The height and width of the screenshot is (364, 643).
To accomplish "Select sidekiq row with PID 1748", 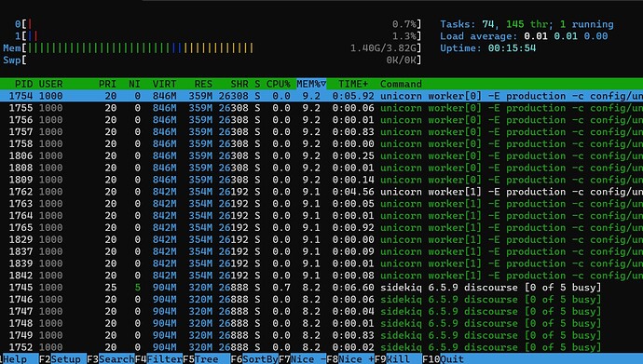I will click(x=321, y=323).
